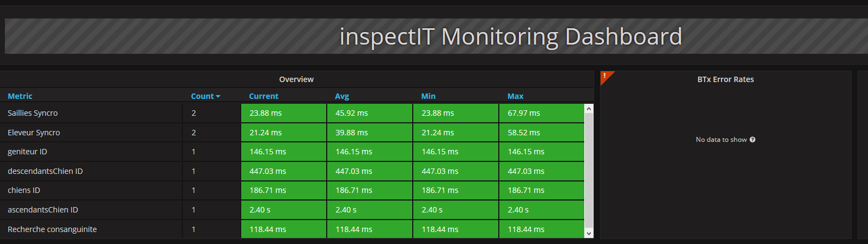Click the table scrollbar up arrow
Image resolution: width=868 pixels, height=244 pixels.
click(589, 109)
